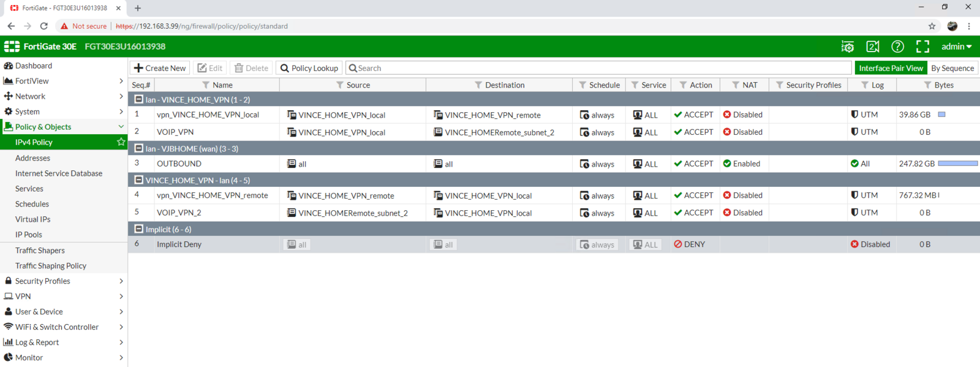Screen dimensions: 980x367
Task: Click the policy Search field
Action: (598, 68)
